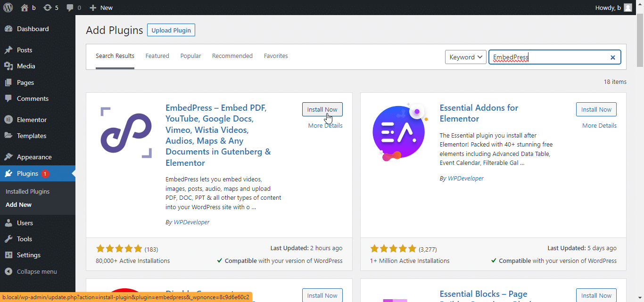Install the EmbedPress plugin now
The width and height of the screenshot is (644, 302).
coord(322,109)
